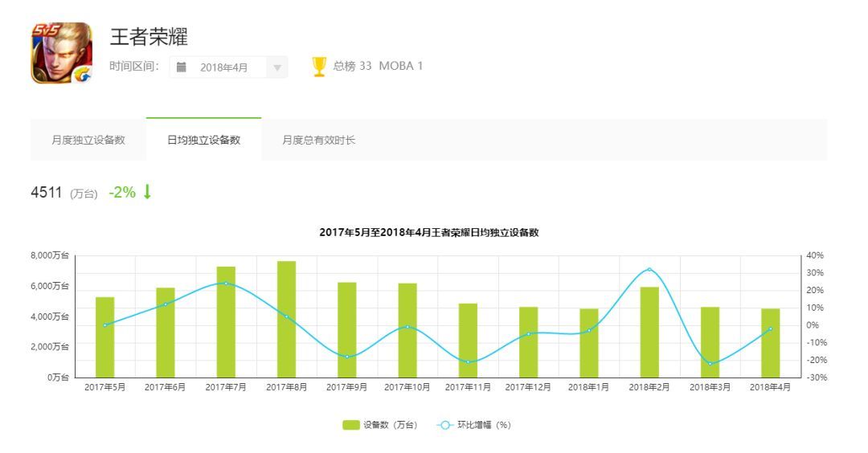Click the MOBA 1 ranking text
This screenshot has width=868, height=453.
tap(401, 66)
